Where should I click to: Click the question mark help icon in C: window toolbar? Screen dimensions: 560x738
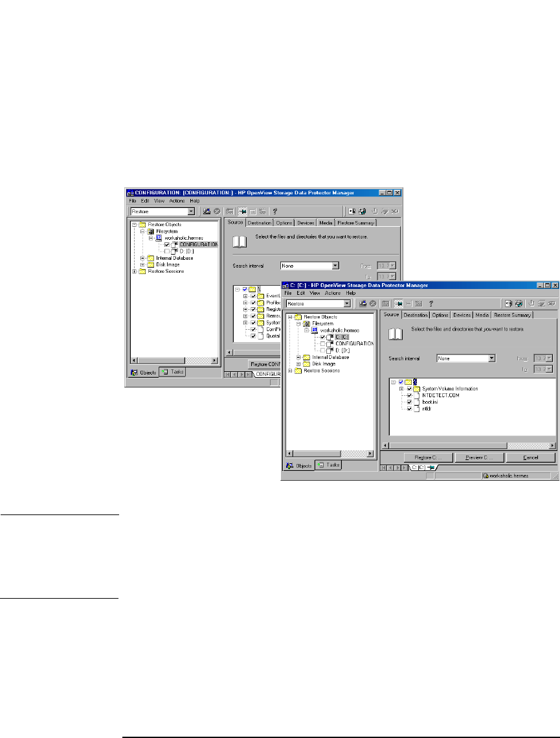pos(431,304)
